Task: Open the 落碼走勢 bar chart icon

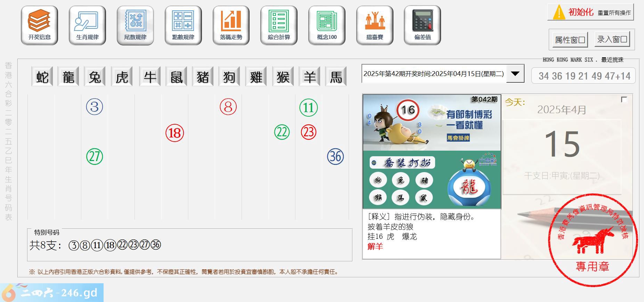Action: 231,25
